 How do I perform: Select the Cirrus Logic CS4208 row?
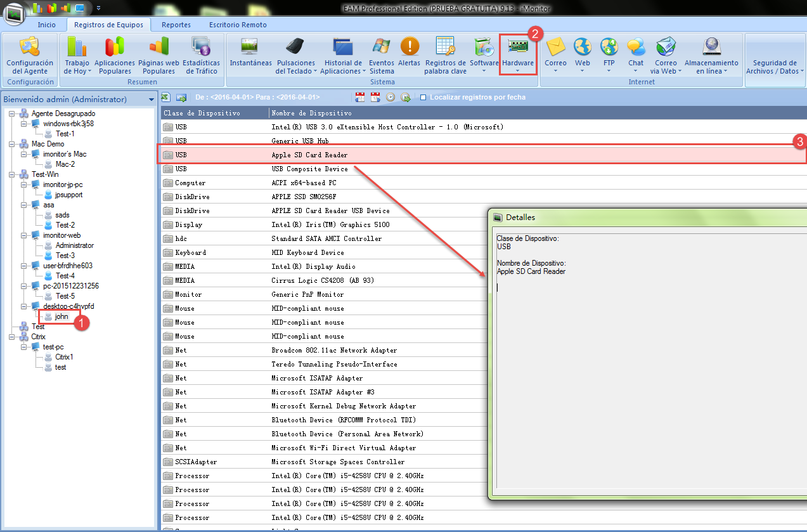coord(325,280)
